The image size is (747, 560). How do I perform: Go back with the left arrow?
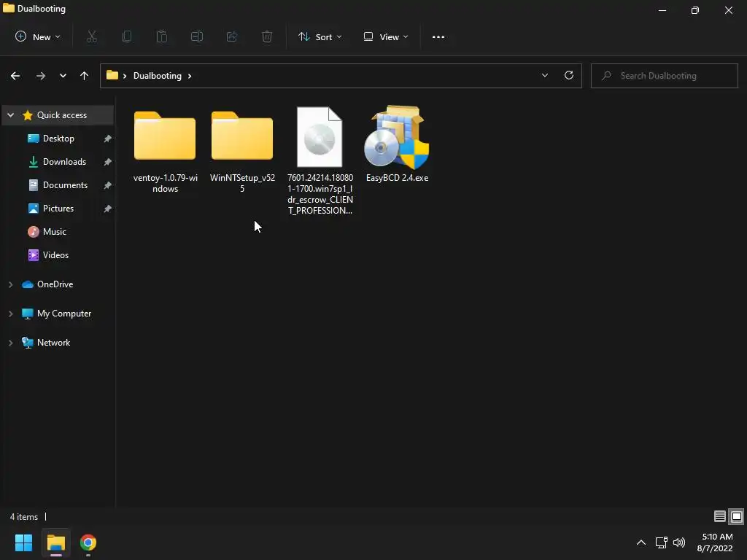coord(15,76)
